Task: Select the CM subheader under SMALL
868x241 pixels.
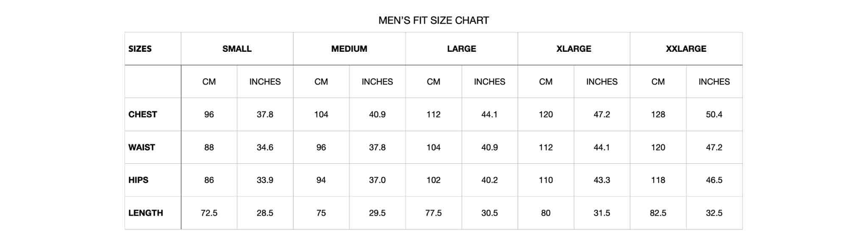Action: coord(209,82)
